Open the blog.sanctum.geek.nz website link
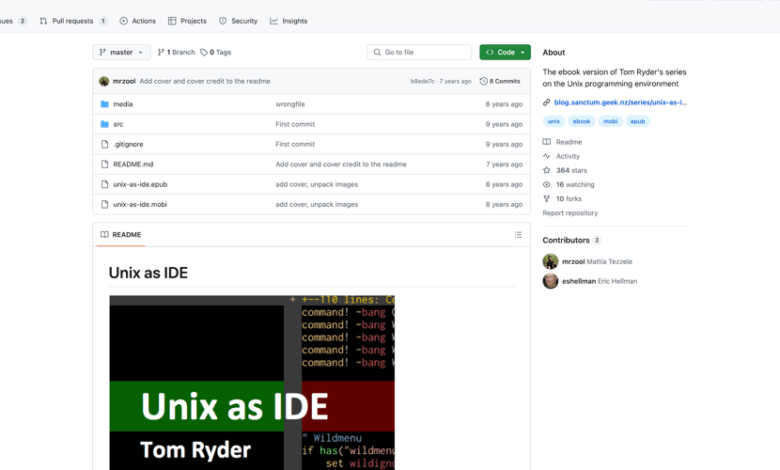Screen dimensions: 780x470 (620, 102)
